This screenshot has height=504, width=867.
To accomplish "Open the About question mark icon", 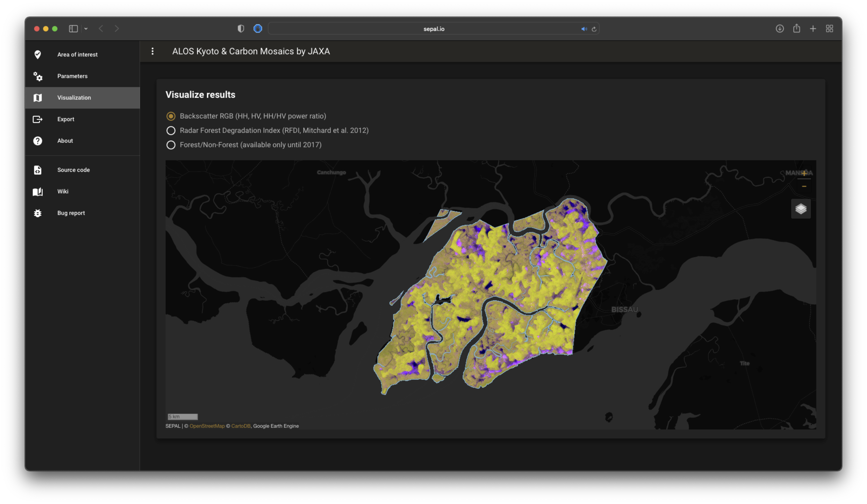I will (x=37, y=141).
